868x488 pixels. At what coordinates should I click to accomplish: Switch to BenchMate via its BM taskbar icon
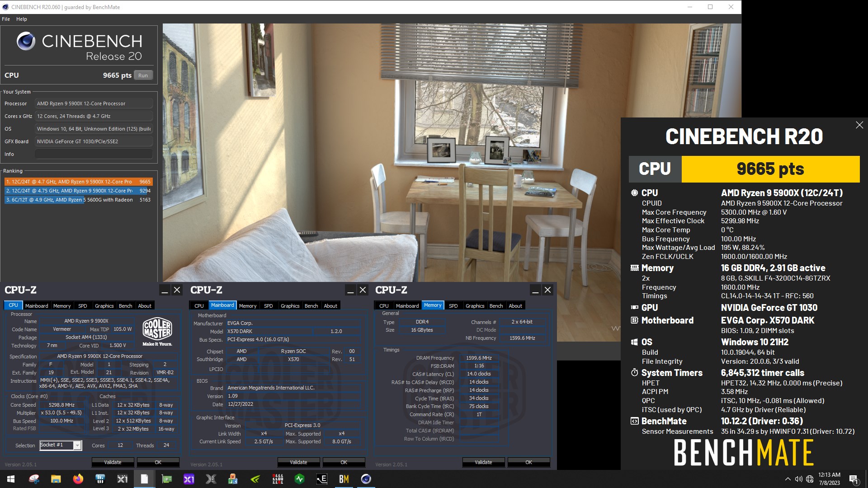click(344, 479)
